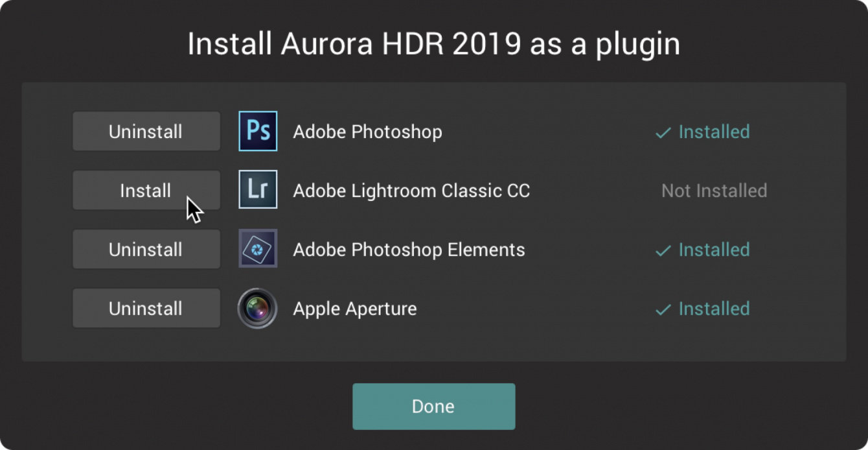Image resolution: width=868 pixels, height=450 pixels.
Task: Click the checkmark in the Photoshop Elements status
Action: 663,251
